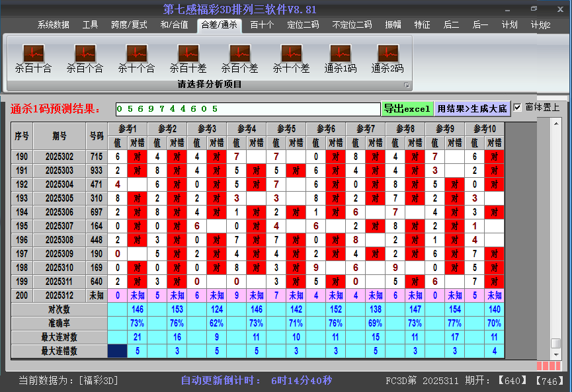
Task: Click the 导出excel export button
Action: tap(407, 109)
